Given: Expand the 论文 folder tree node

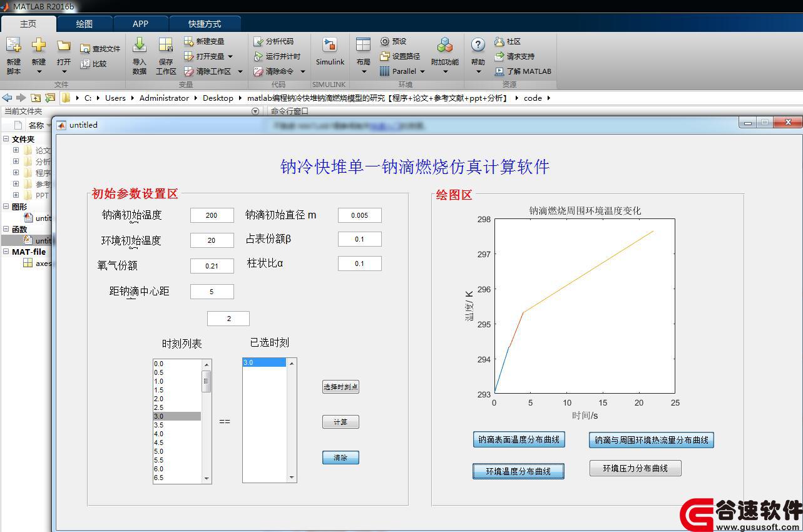Looking at the screenshot, I should [16, 150].
